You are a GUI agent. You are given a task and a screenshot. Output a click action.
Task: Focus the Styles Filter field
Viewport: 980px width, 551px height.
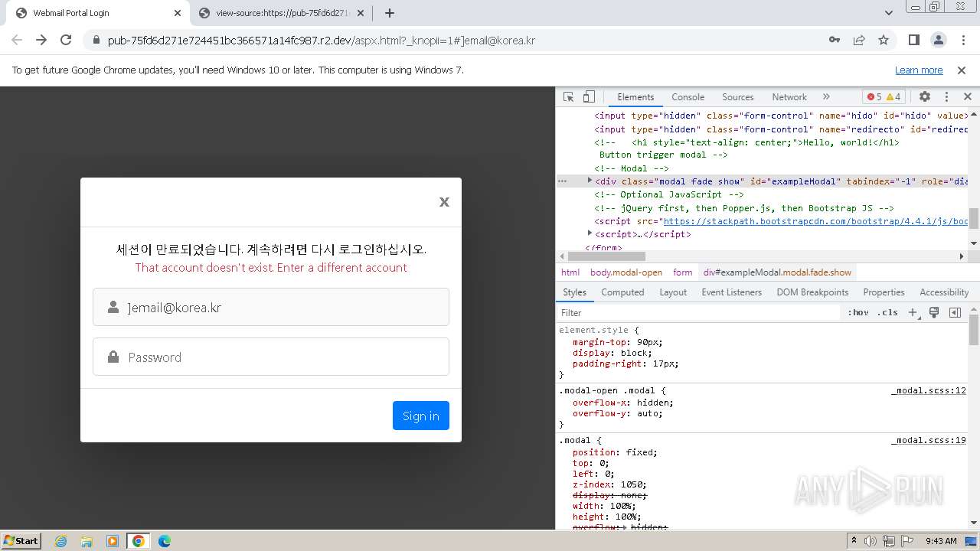[698, 313]
